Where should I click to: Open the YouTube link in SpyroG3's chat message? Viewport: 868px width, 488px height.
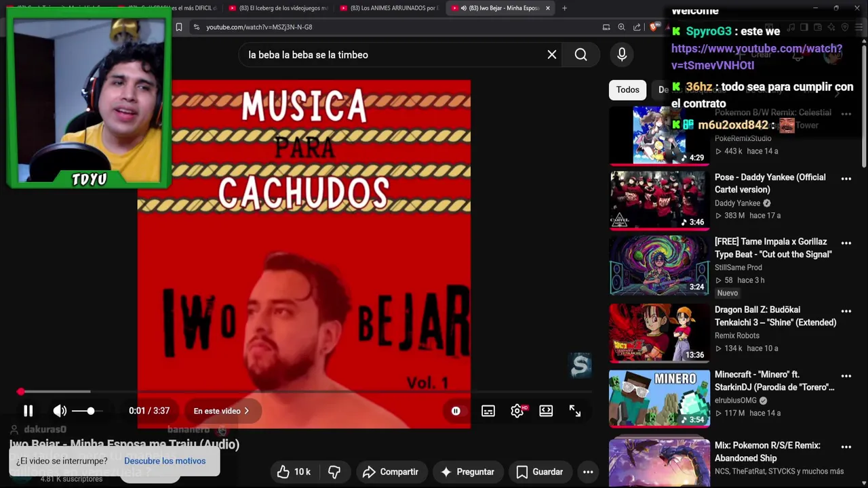click(x=757, y=57)
